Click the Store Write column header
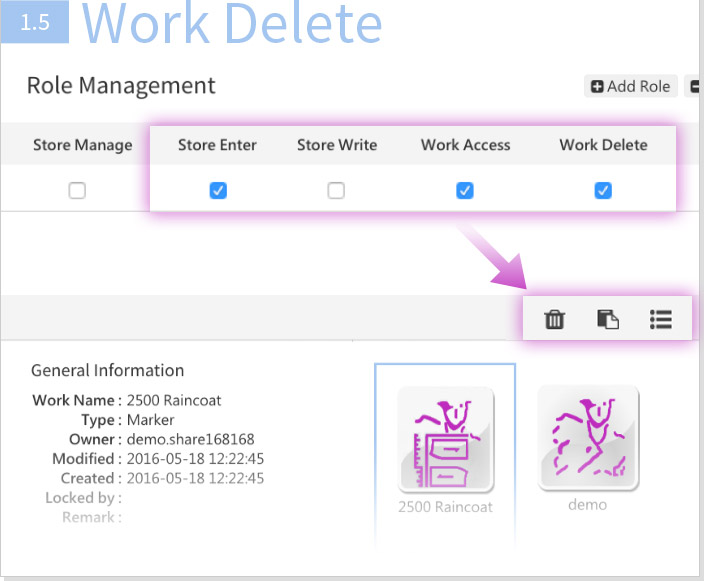Viewport: 704px width, 581px height. [337, 145]
